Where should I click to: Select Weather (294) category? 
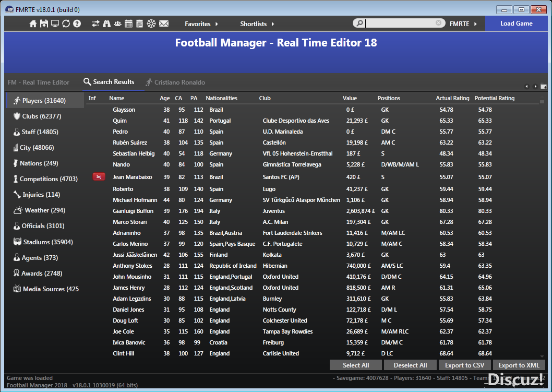pos(45,210)
